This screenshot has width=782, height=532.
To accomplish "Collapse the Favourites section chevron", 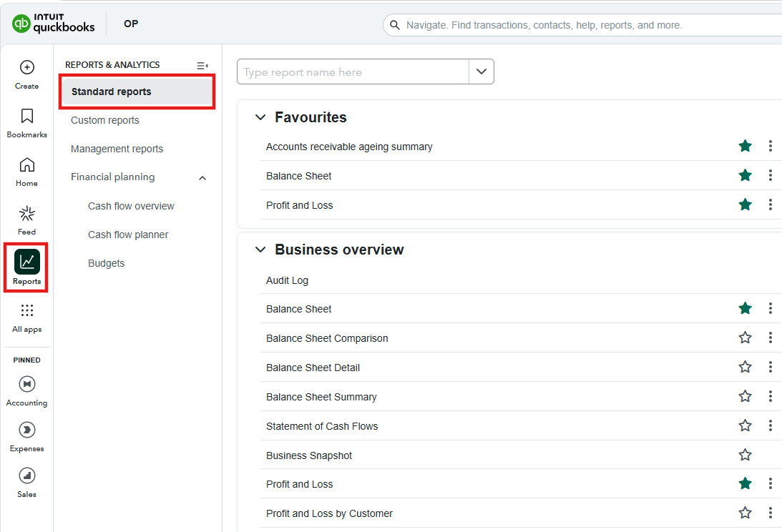I will point(260,118).
